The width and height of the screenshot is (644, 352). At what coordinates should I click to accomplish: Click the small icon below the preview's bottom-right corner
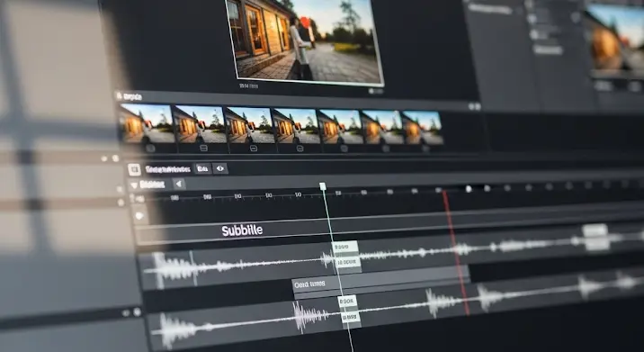click(x=375, y=91)
